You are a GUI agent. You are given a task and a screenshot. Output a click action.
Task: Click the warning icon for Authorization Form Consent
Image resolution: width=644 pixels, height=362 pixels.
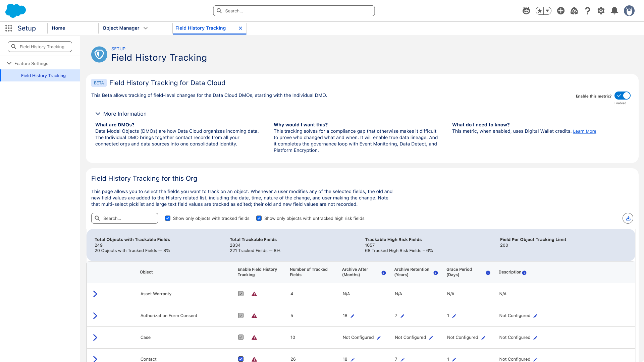point(254,316)
